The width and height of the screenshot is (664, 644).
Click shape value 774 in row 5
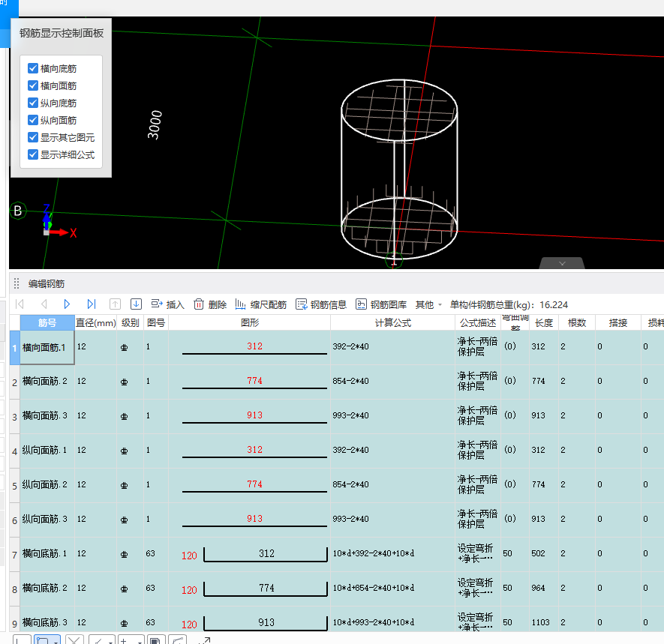pyautogui.click(x=254, y=484)
